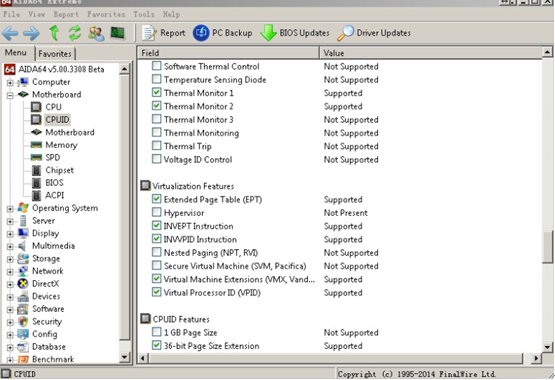Screen dimensions: 555x380
Task: Select the CPUID tree item
Action: [57, 120]
